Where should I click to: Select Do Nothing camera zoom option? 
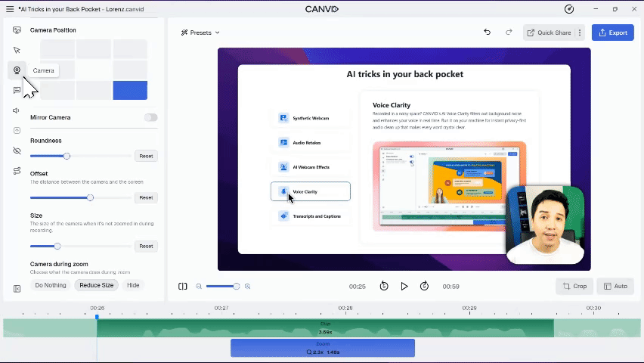[51, 285]
